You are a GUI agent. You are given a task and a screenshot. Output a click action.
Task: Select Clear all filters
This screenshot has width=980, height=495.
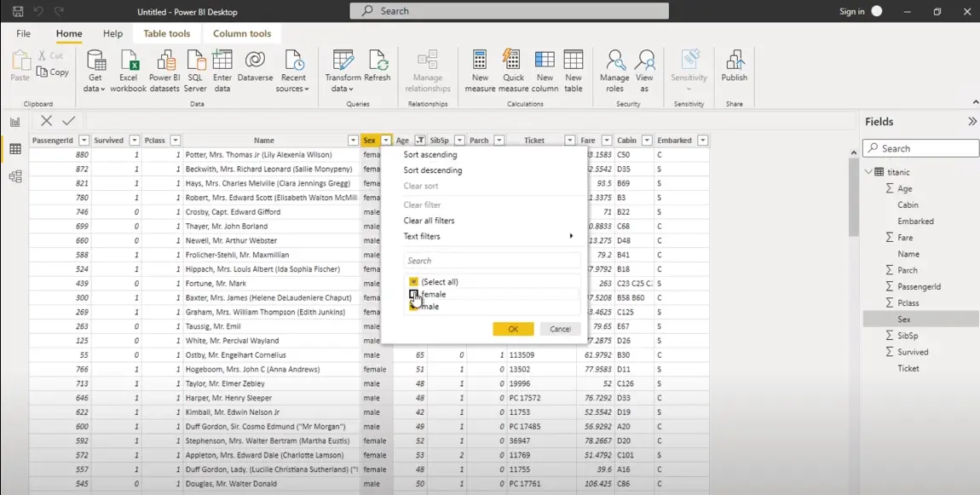[x=429, y=221]
